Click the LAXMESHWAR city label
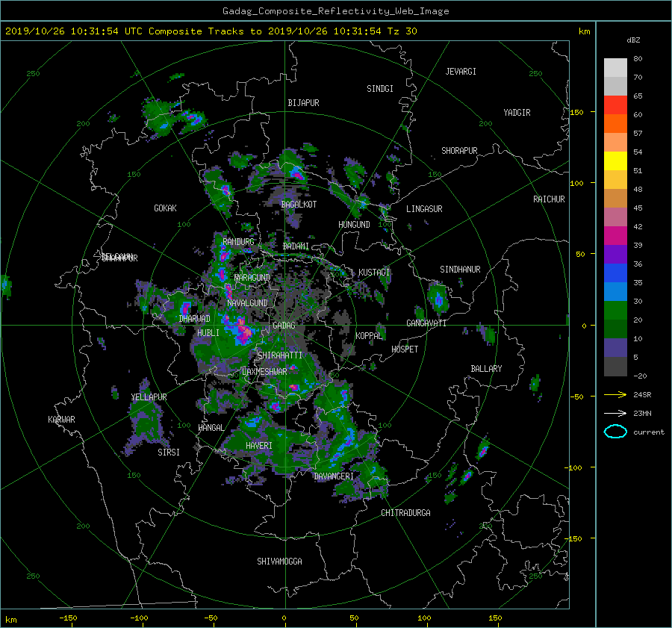Viewport: 672px width, 628px height. [264, 372]
